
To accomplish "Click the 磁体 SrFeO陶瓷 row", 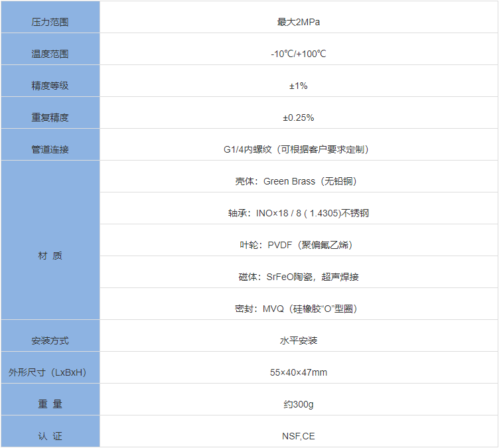I will click(298, 277).
